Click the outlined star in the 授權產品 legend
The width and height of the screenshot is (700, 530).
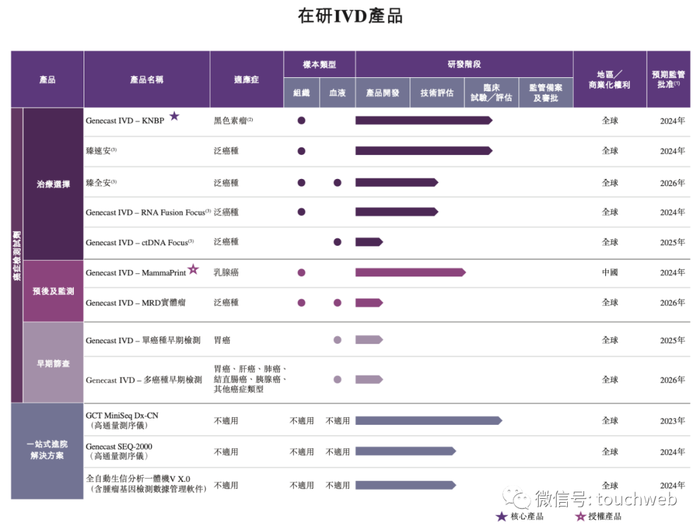[580, 517]
